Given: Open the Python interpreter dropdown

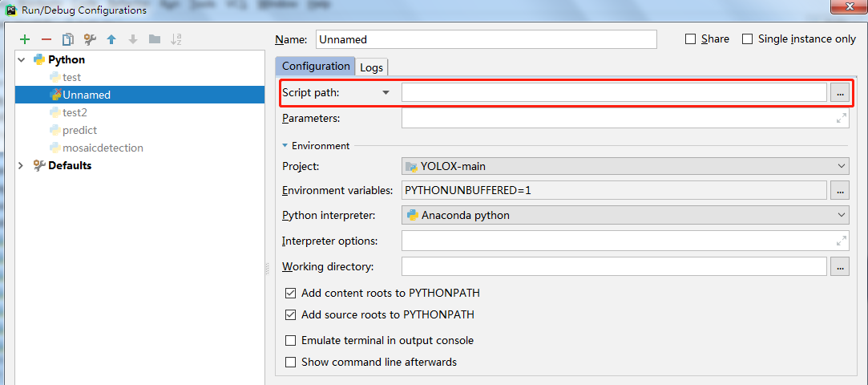Looking at the screenshot, I should pyautogui.click(x=625, y=214).
